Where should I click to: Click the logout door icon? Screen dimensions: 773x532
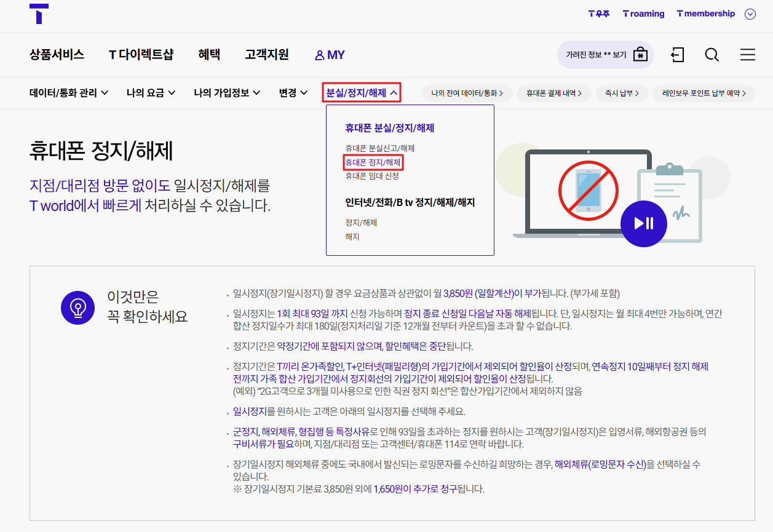pos(677,55)
